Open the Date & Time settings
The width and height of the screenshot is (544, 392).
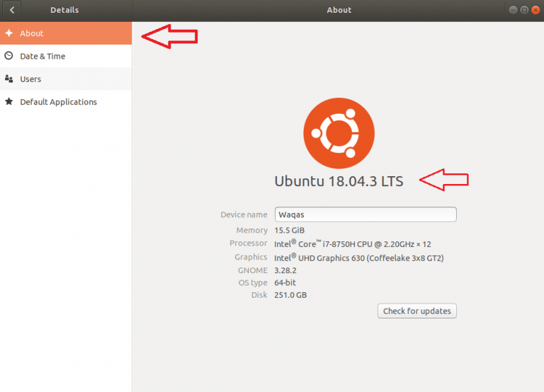coord(66,56)
